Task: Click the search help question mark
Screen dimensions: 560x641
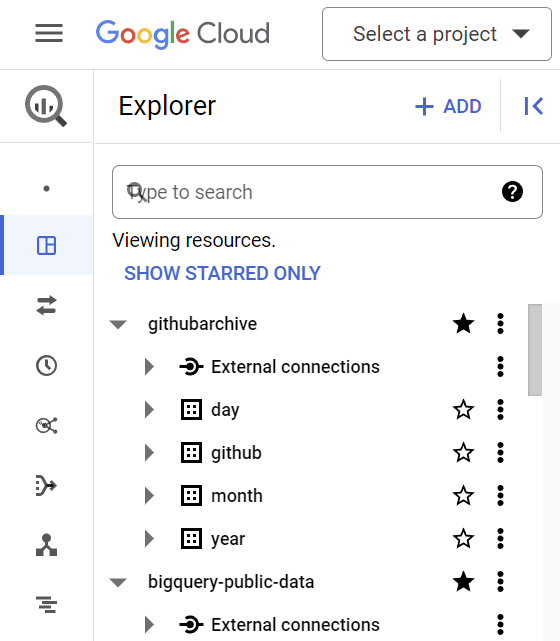Action: pos(512,192)
